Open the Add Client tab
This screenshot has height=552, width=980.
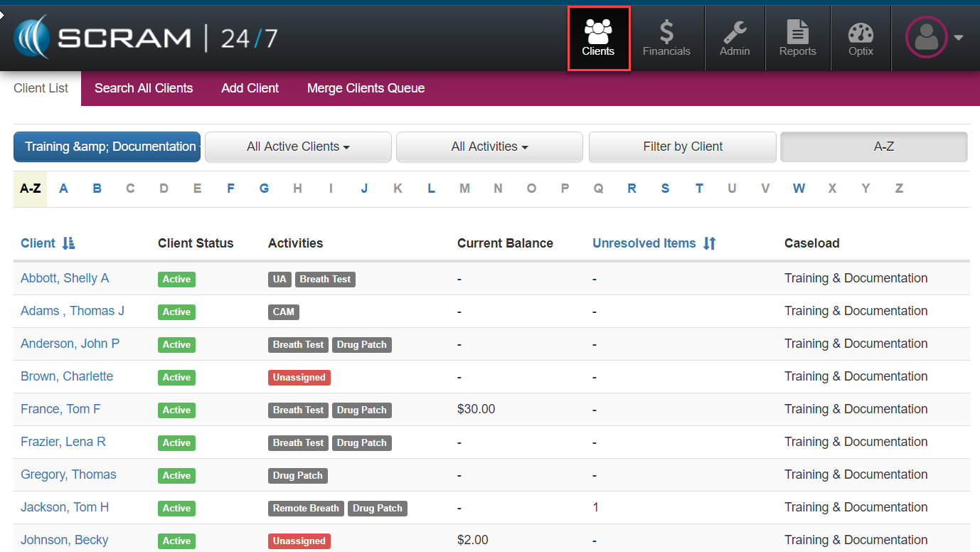250,88
